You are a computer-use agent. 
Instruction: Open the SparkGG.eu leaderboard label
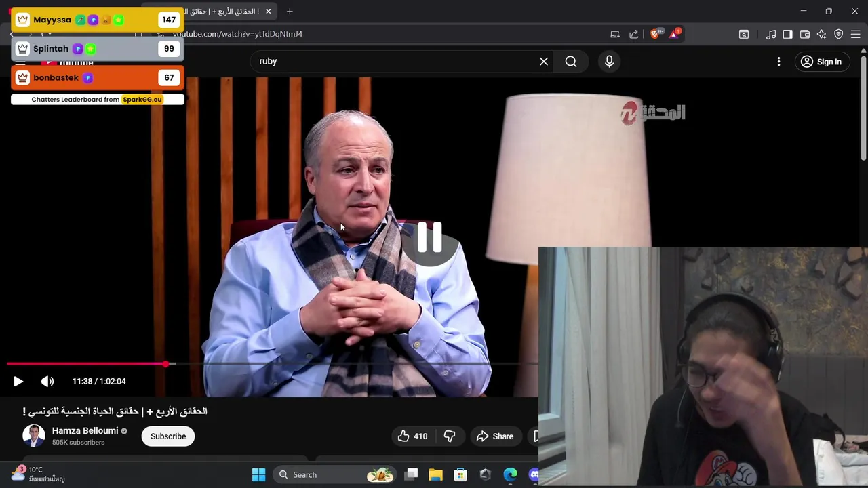pyautogui.click(x=142, y=100)
